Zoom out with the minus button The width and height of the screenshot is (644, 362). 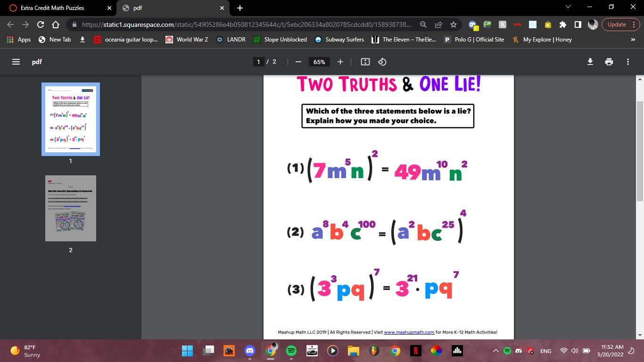[298, 62]
